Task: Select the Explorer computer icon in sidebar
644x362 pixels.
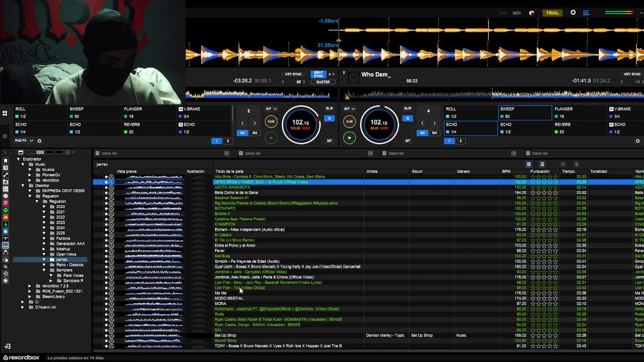Action: [x=6, y=245]
